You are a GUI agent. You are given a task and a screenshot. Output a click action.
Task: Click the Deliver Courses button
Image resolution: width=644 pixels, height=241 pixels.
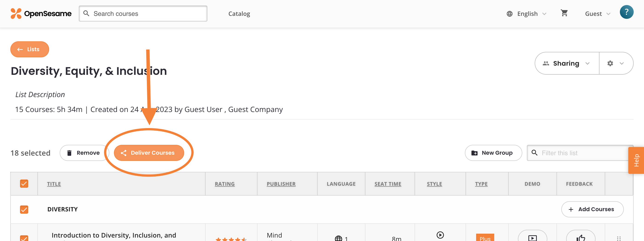coord(149,153)
